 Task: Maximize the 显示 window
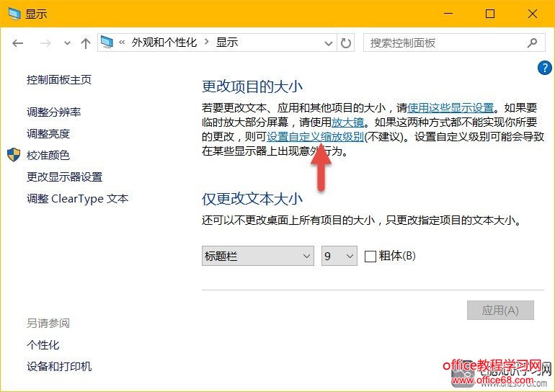tap(490, 14)
